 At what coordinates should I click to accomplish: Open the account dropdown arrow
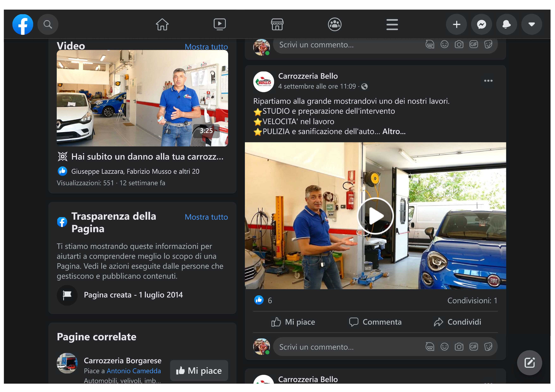point(531,24)
